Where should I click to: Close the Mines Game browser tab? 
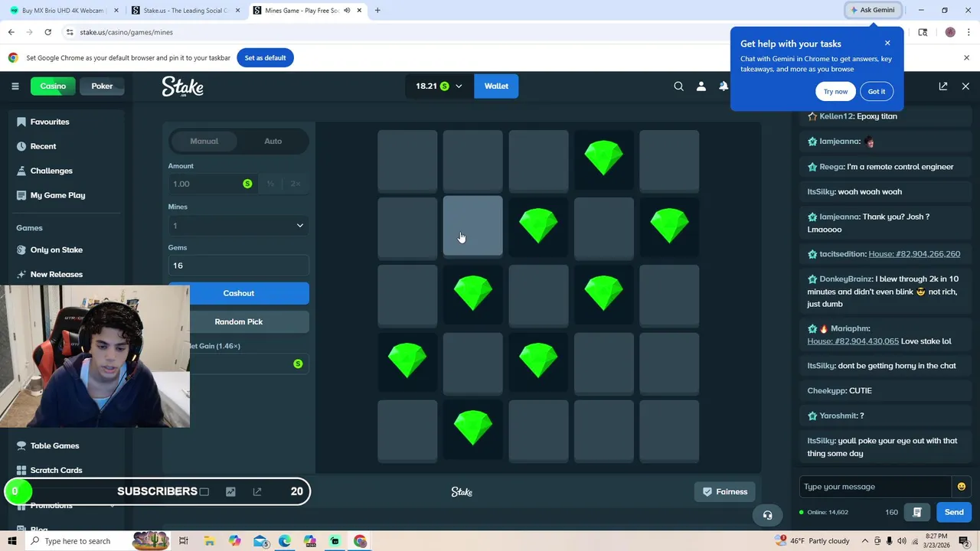(x=358, y=11)
